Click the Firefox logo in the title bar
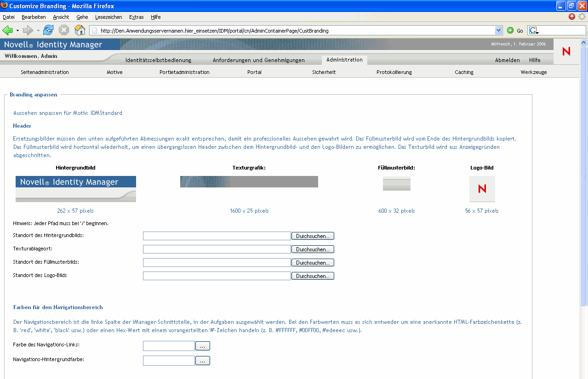 pyautogui.click(x=5, y=6)
